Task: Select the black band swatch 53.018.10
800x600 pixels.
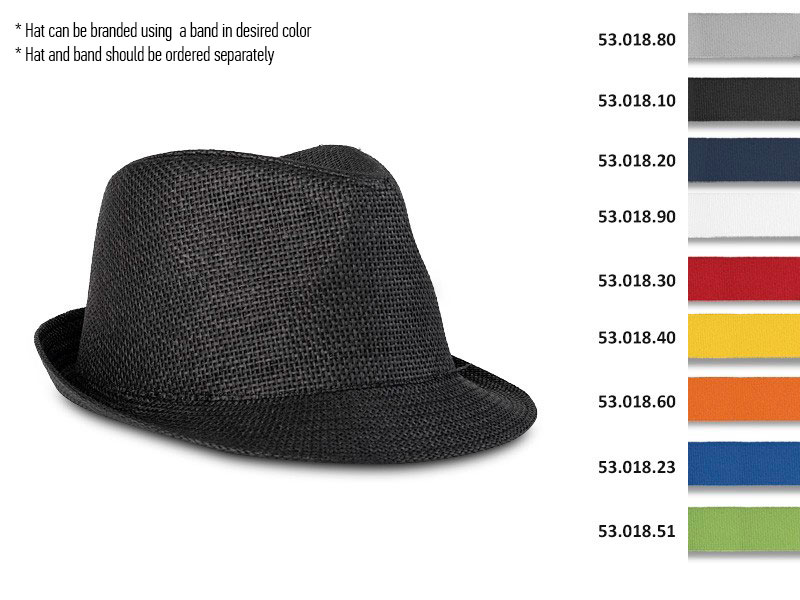Action: coord(744,99)
